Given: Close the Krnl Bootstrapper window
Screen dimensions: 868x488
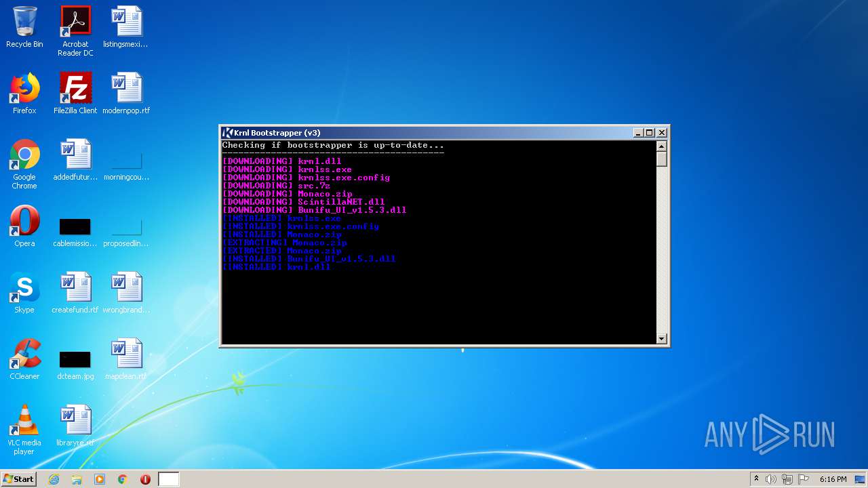Looking at the screenshot, I should (x=662, y=133).
